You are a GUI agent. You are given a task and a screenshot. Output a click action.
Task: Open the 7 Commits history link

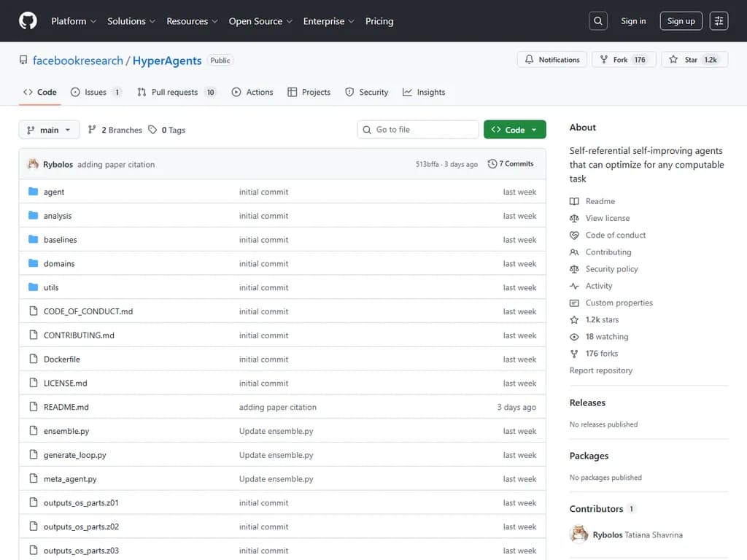[511, 164]
